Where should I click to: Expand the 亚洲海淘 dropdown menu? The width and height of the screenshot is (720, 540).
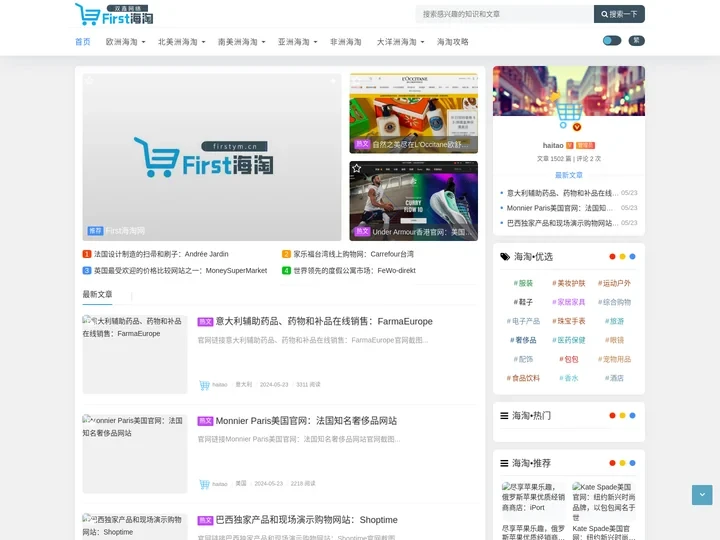click(298, 42)
